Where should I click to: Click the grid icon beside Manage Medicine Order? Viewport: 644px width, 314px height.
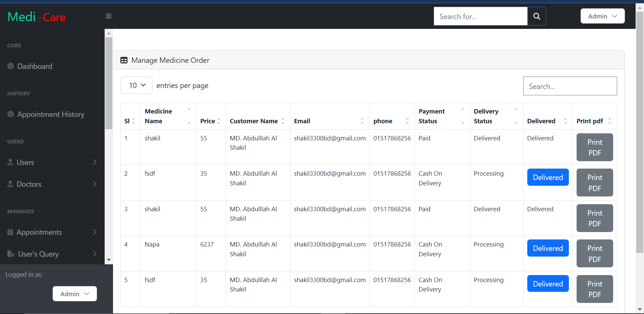pyautogui.click(x=124, y=60)
